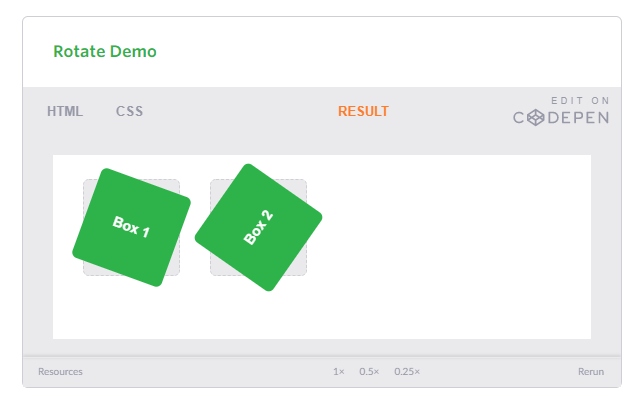Click the EDIT ON text above CodePen

click(580, 100)
